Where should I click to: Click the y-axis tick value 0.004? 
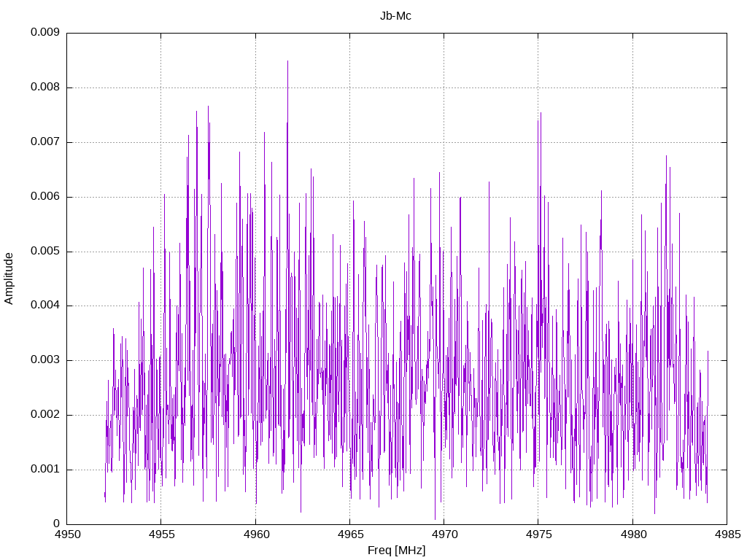pos(44,306)
